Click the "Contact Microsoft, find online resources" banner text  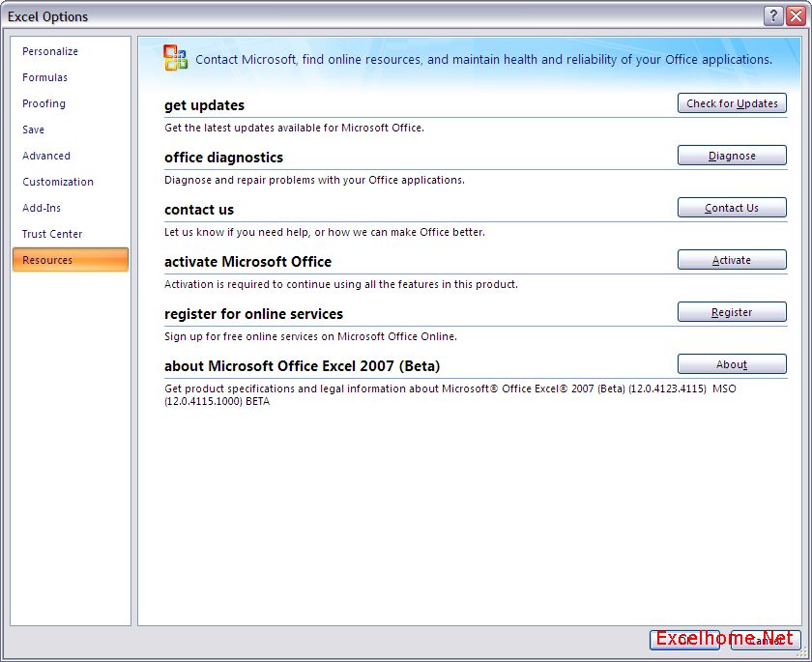click(483, 60)
